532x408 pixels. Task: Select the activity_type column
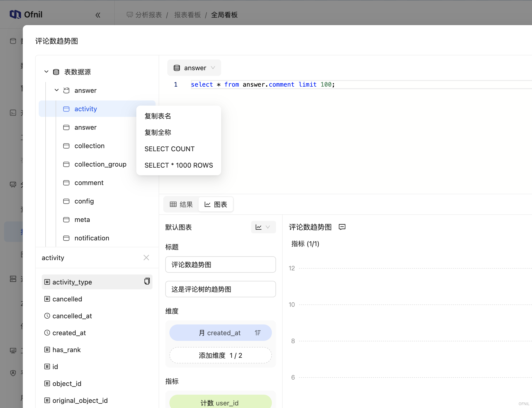[97, 282]
